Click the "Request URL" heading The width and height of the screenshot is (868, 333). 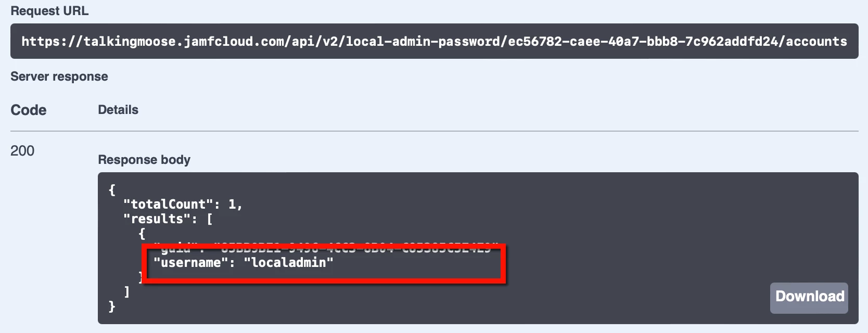49,11
